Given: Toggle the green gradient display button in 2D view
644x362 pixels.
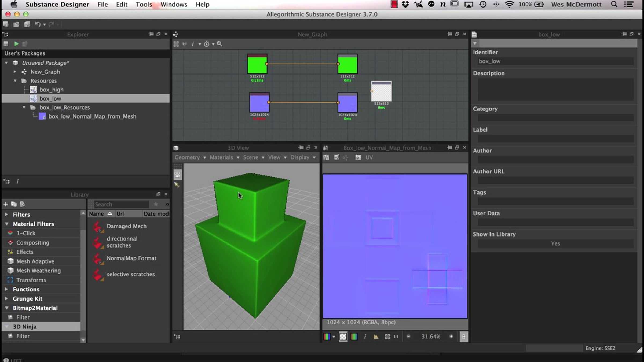Looking at the screenshot, I should pos(354,337).
